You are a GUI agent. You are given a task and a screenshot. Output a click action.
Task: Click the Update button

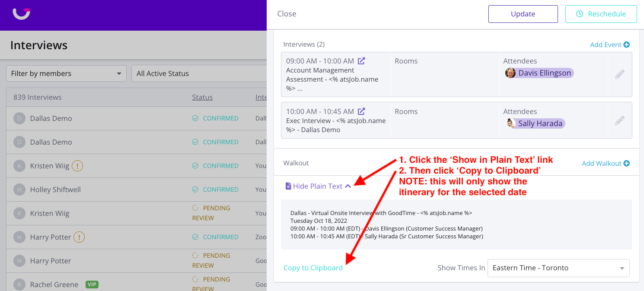pyautogui.click(x=523, y=14)
